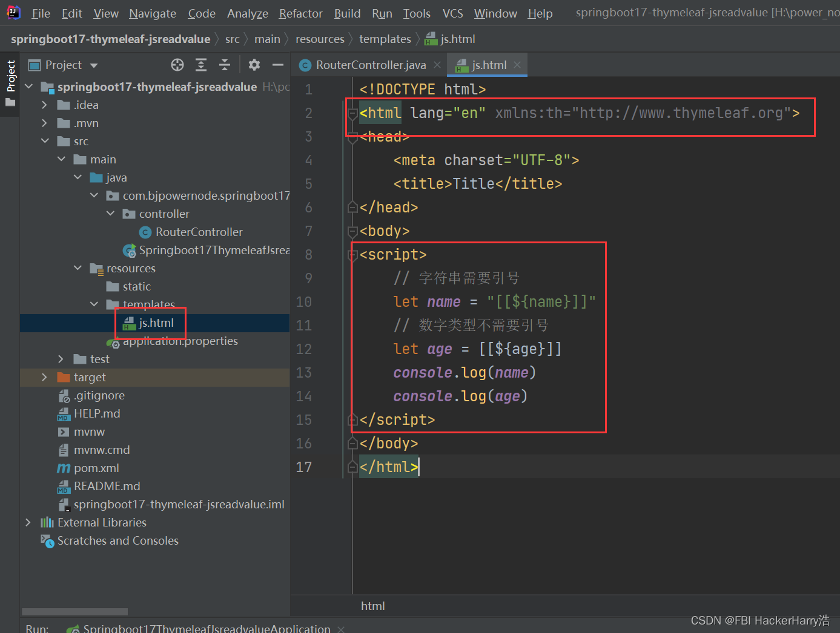Image resolution: width=840 pixels, height=633 pixels.
Task: Open the VCS menu
Action: click(453, 13)
